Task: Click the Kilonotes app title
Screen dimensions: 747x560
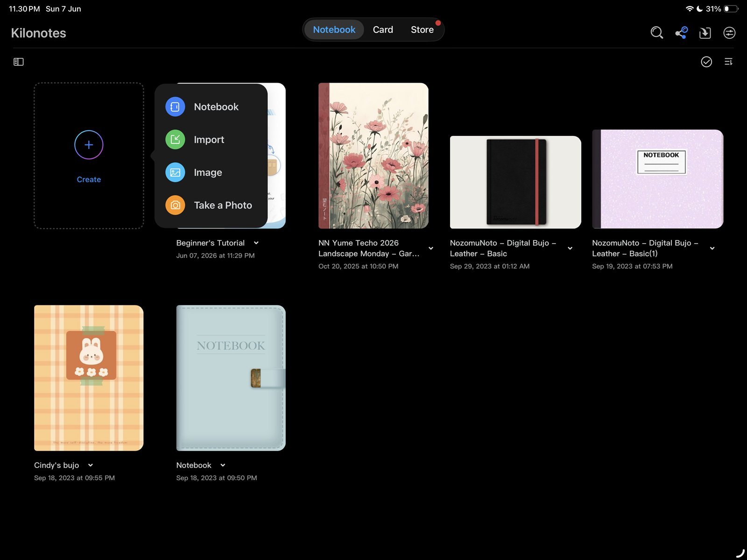Action: coord(38,33)
